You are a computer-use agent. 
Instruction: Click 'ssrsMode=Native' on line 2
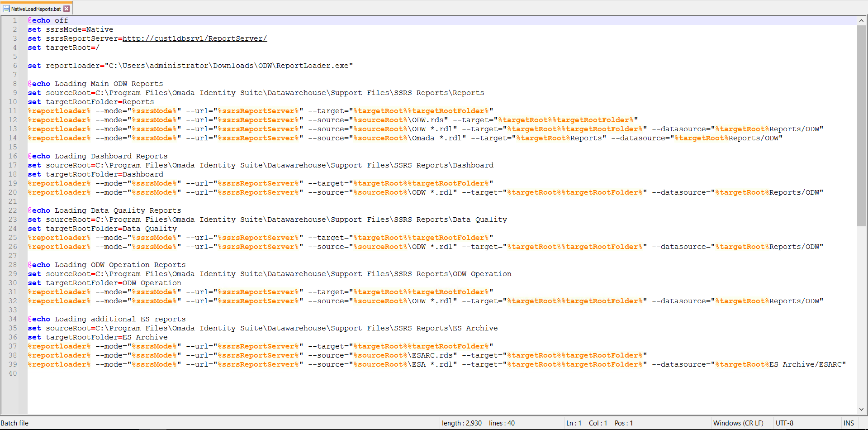click(x=80, y=29)
